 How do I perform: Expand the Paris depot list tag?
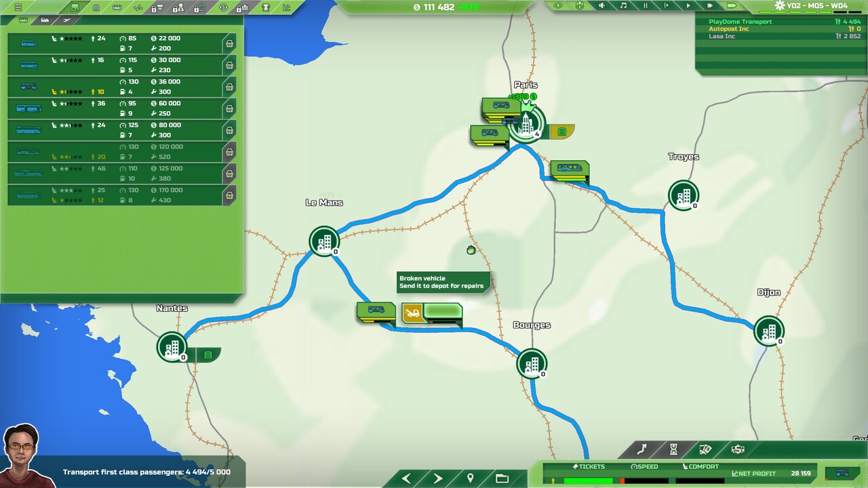click(561, 131)
